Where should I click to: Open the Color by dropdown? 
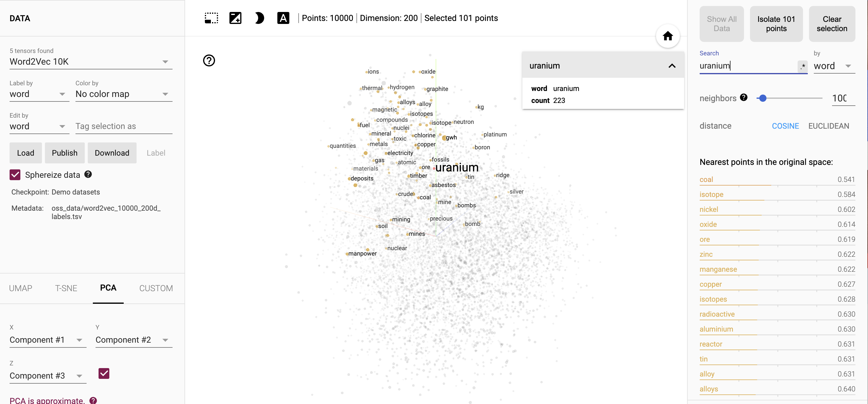pos(121,94)
